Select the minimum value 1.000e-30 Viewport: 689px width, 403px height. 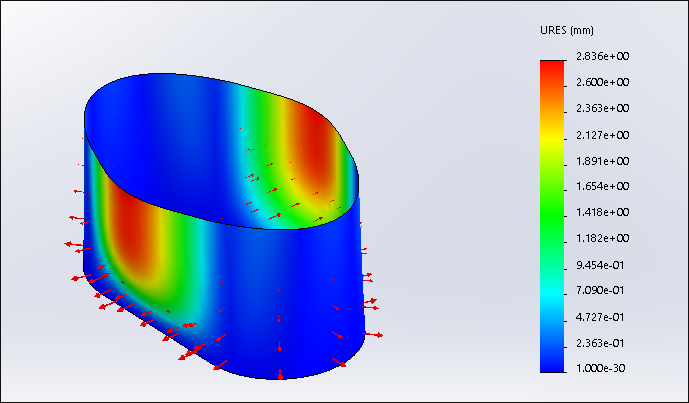(x=600, y=368)
